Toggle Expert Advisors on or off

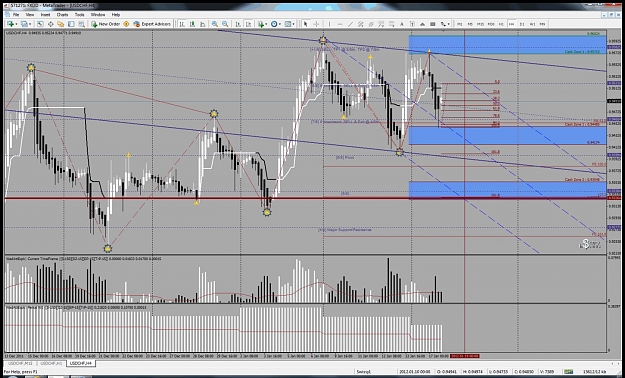coord(152,24)
